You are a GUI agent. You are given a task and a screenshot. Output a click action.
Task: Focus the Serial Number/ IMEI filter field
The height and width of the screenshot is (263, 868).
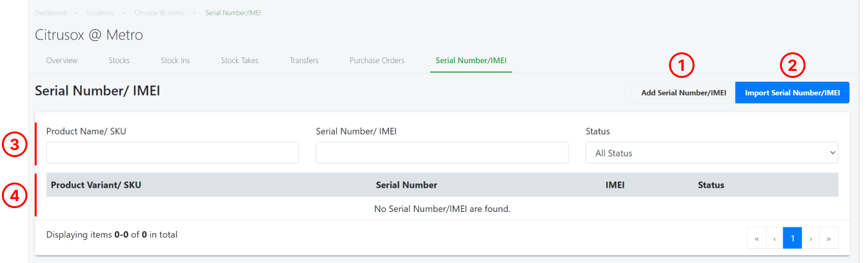(x=442, y=153)
